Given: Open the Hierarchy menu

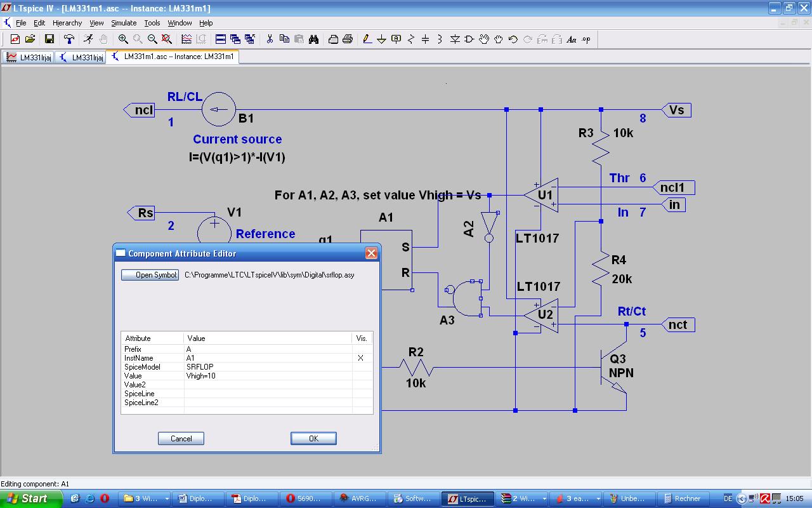Looking at the screenshot, I should [x=67, y=23].
